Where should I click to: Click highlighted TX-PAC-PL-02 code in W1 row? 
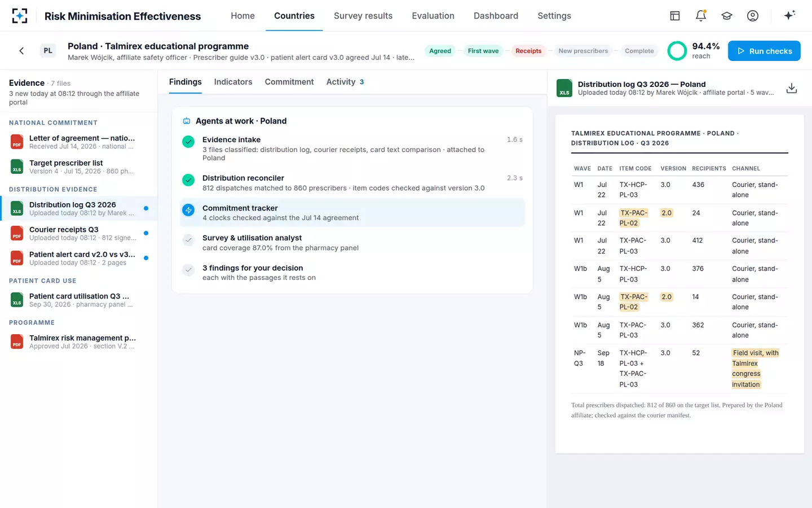point(633,218)
